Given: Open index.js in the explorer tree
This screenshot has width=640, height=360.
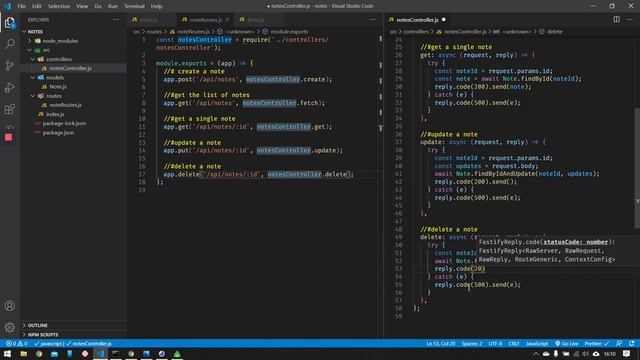Looking at the screenshot, I should coord(55,114).
